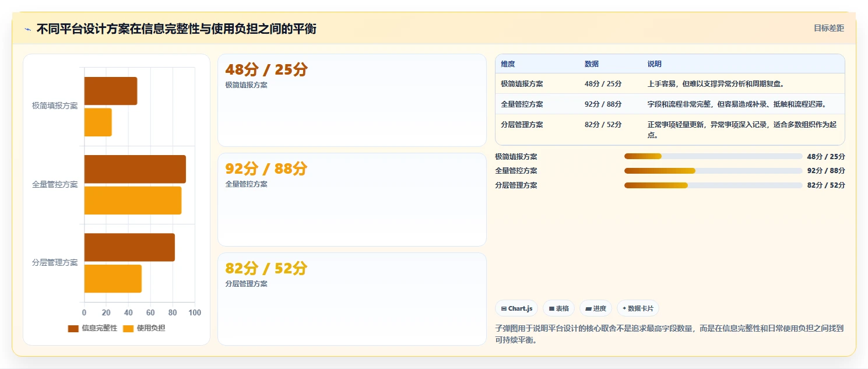Select the 92分 / 88分 data card
Image resolution: width=868 pixels, height=369 pixels.
tap(352, 199)
